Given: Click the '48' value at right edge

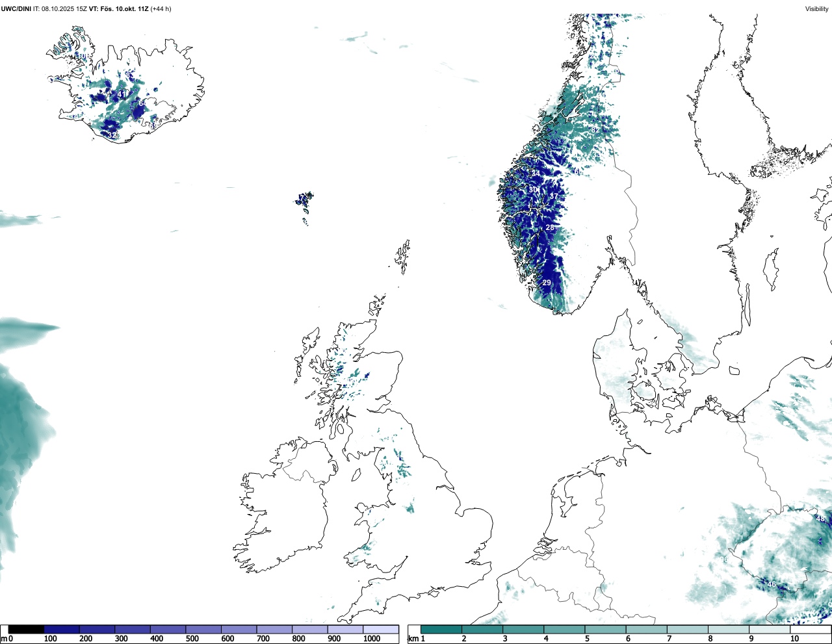Looking at the screenshot, I should (820, 519).
